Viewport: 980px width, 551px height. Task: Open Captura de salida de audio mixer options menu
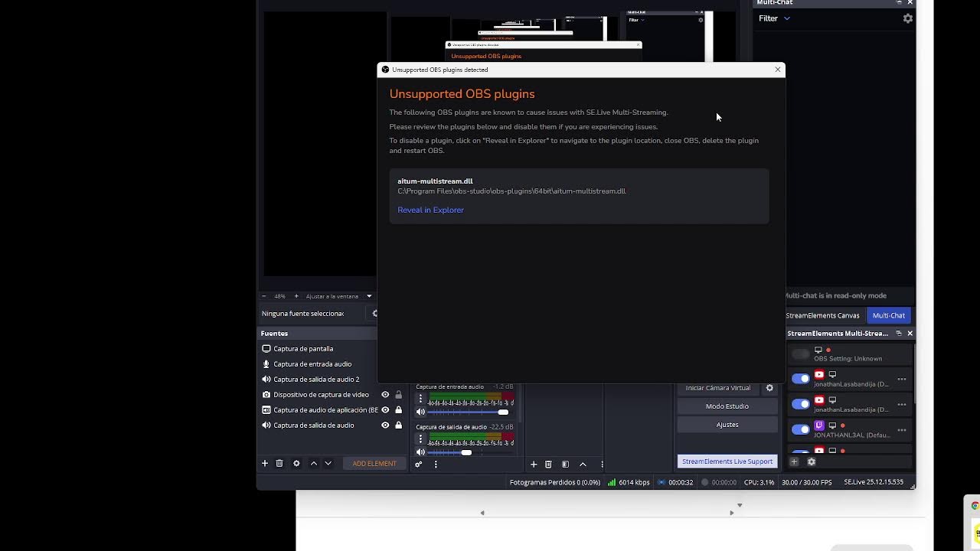click(x=420, y=439)
